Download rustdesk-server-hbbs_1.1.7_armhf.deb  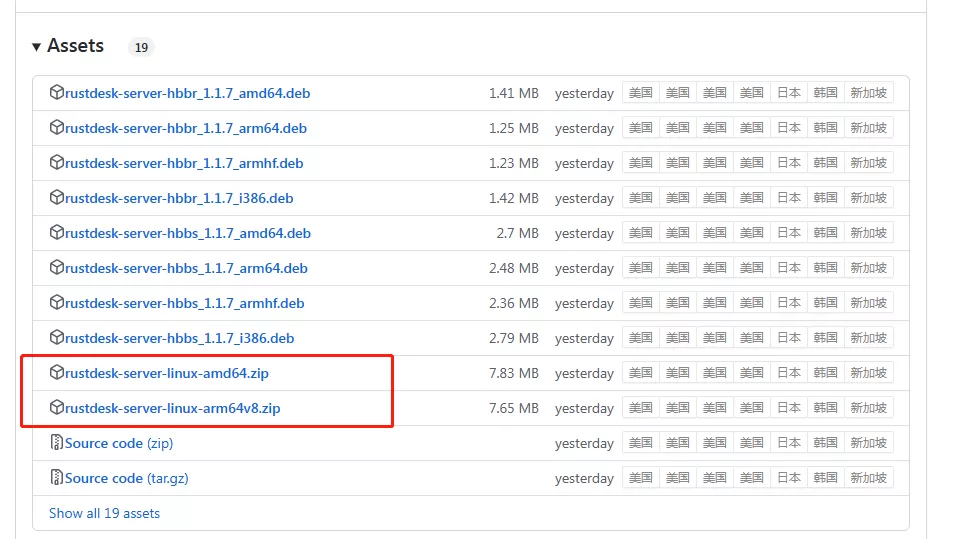pos(184,303)
